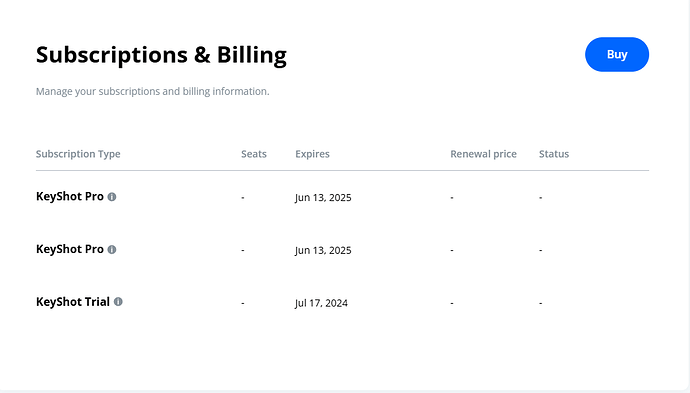Open the topmost KeyShot Pro subscription name

[x=70, y=196]
